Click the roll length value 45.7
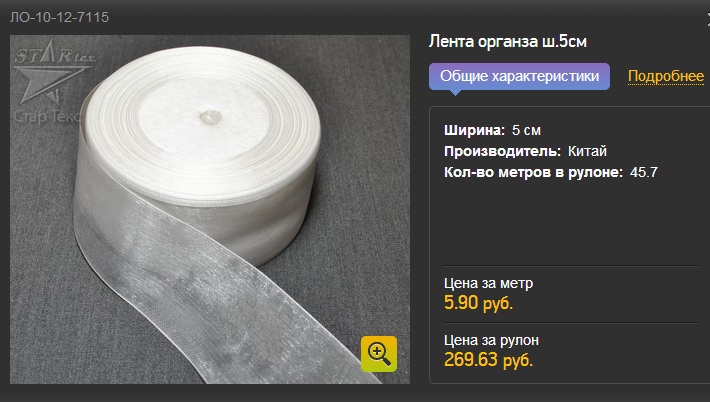This screenshot has width=710, height=402. (x=643, y=172)
